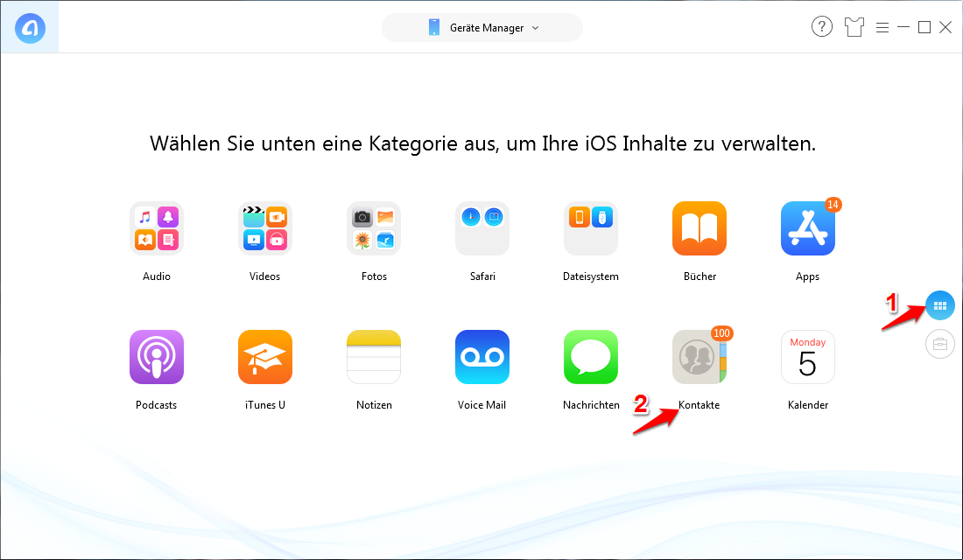Maximize the AnyTrans window
Screen dimensions: 963x560
[x=924, y=27]
